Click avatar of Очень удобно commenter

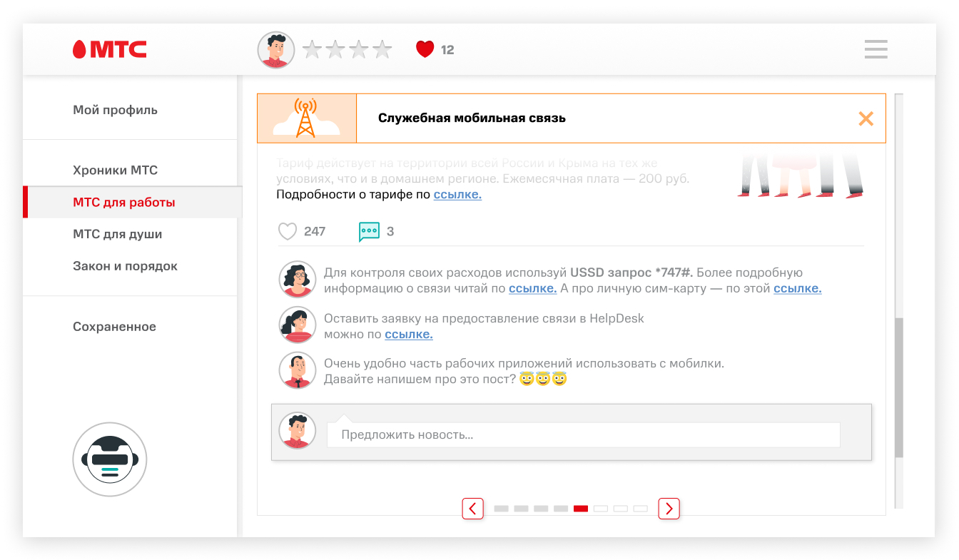(297, 370)
